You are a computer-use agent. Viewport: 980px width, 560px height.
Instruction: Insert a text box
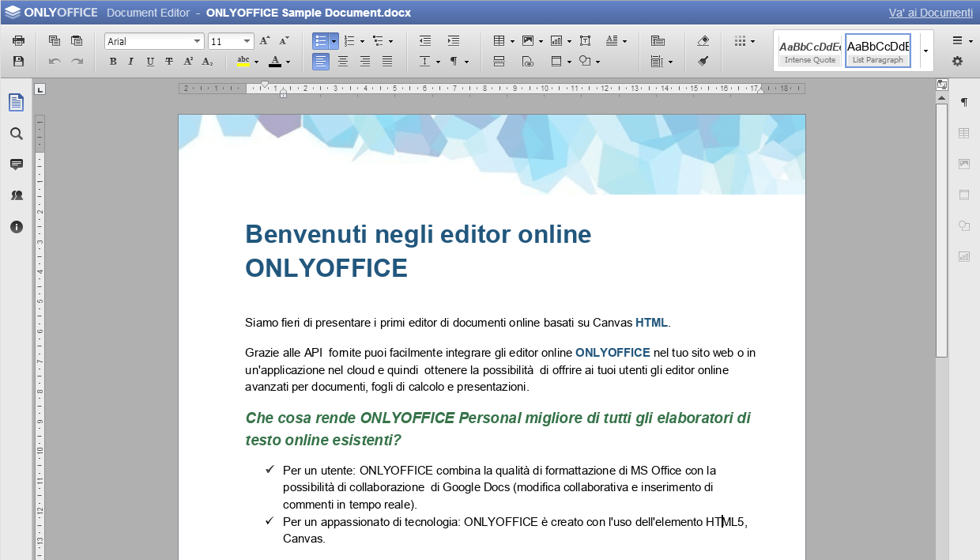tap(585, 41)
